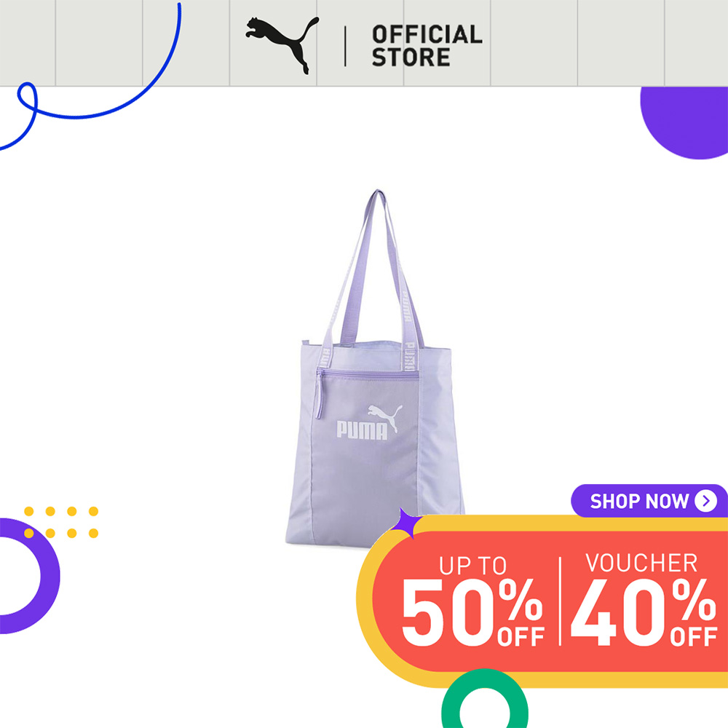Click the Official Store text
The height and width of the screenshot is (728, 728).
click(427, 46)
